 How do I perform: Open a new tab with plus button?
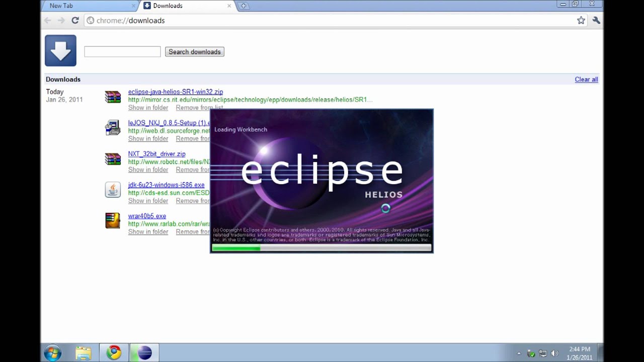pos(244,6)
